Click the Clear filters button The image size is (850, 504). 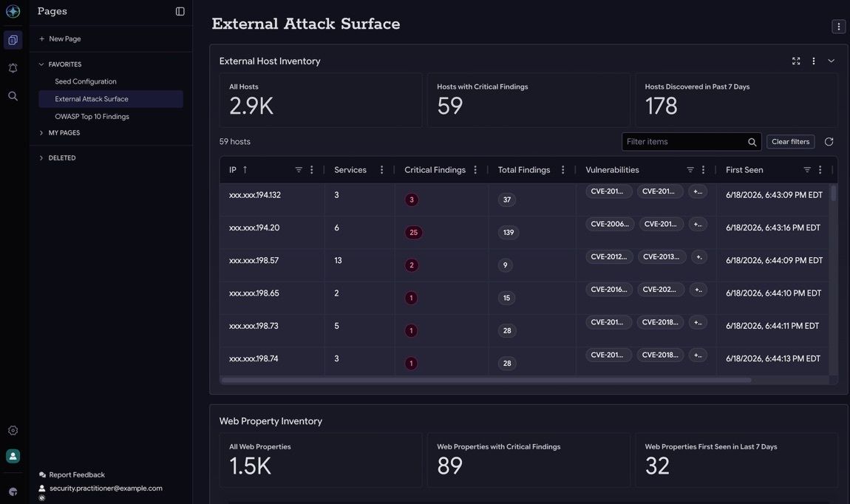[x=790, y=142]
